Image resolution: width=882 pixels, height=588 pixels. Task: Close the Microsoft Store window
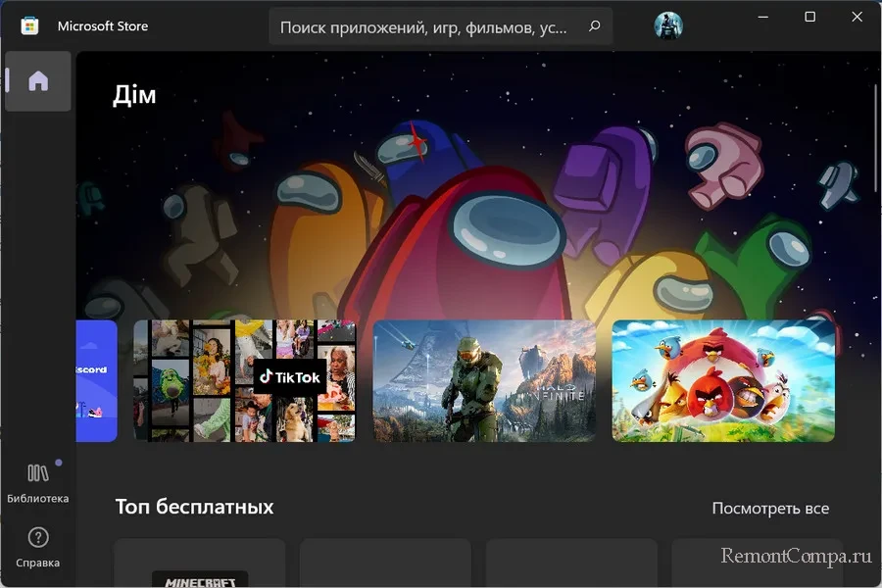pyautogui.click(x=855, y=17)
